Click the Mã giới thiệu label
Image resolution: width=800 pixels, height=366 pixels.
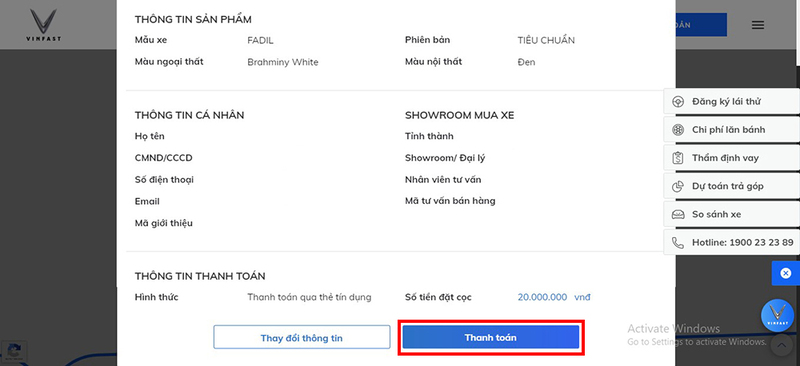[164, 223]
